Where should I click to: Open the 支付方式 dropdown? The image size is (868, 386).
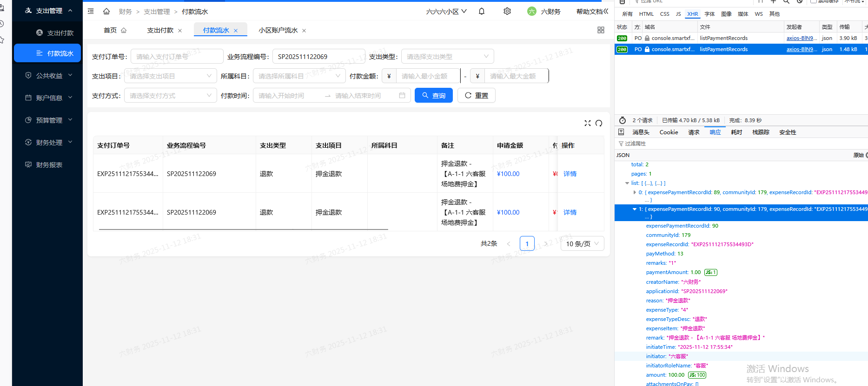(x=170, y=96)
